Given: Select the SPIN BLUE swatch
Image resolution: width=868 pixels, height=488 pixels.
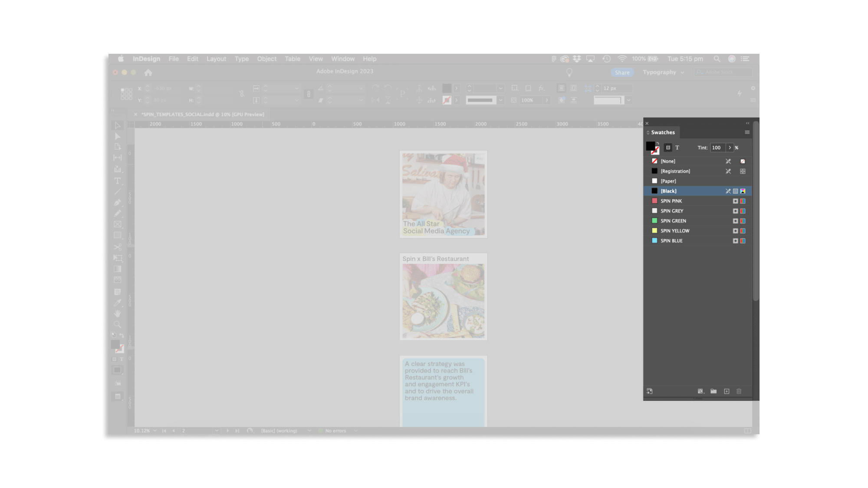Looking at the screenshot, I should 698,241.
